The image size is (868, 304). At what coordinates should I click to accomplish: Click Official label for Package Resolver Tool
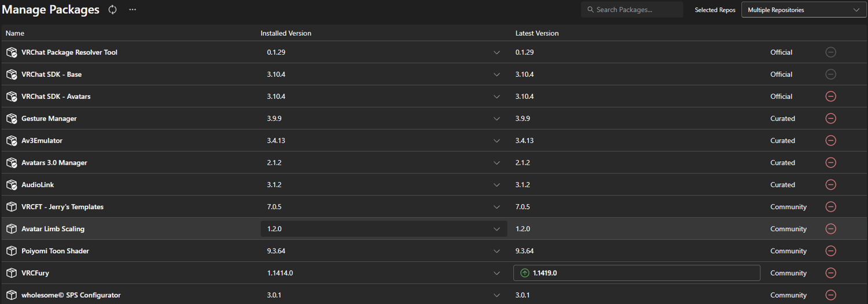[x=781, y=52]
